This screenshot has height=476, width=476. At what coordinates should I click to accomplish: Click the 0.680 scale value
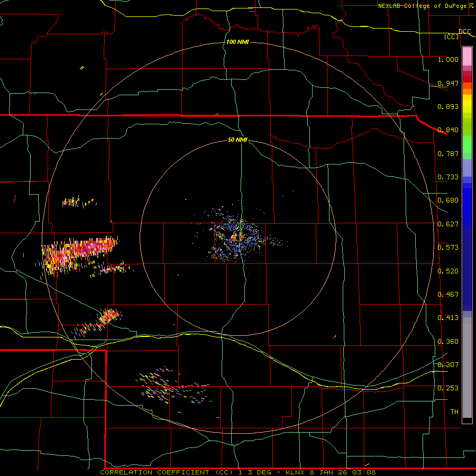(448, 200)
